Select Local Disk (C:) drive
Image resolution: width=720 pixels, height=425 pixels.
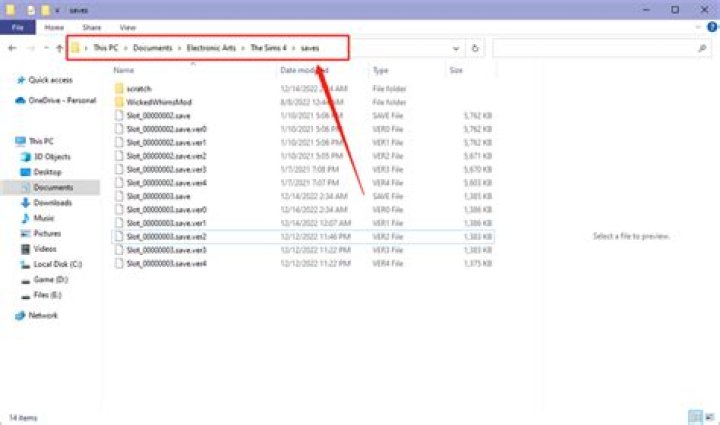click(56, 264)
